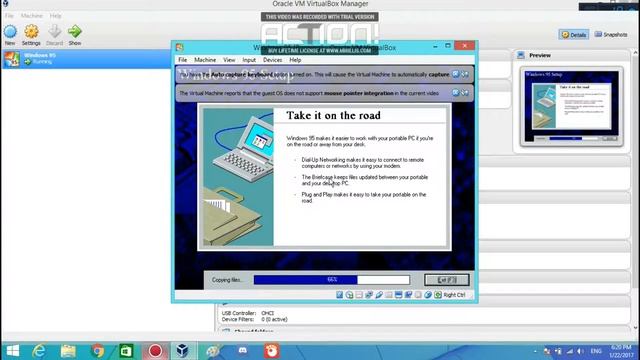Open Windows Start button
This screenshot has height=360, width=640.
click(13, 351)
